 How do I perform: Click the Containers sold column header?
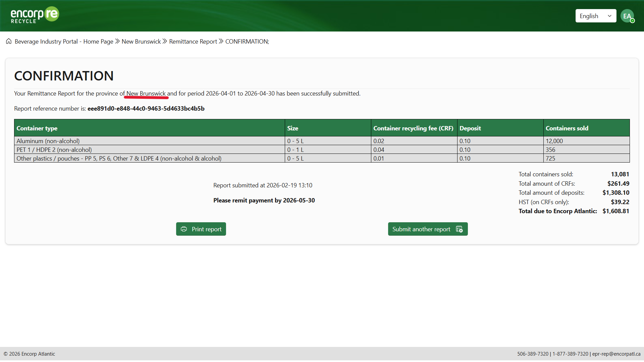pyautogui.click(x=567, y=128)
